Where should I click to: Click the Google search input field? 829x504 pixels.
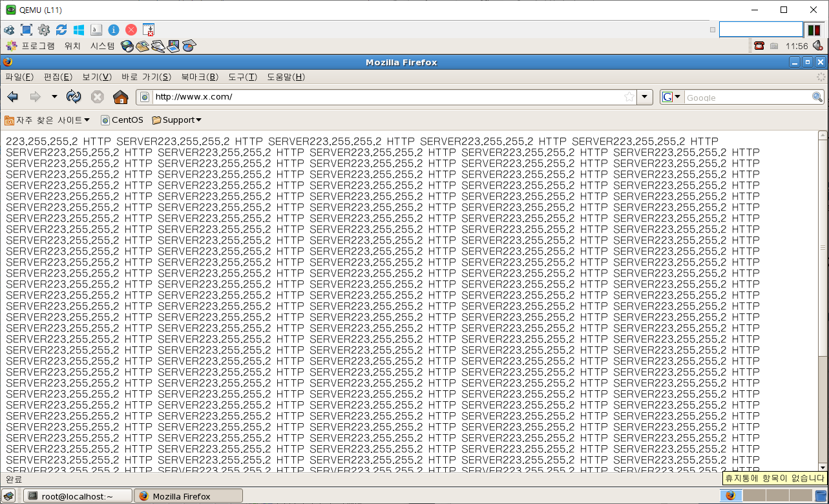(748, 98)
